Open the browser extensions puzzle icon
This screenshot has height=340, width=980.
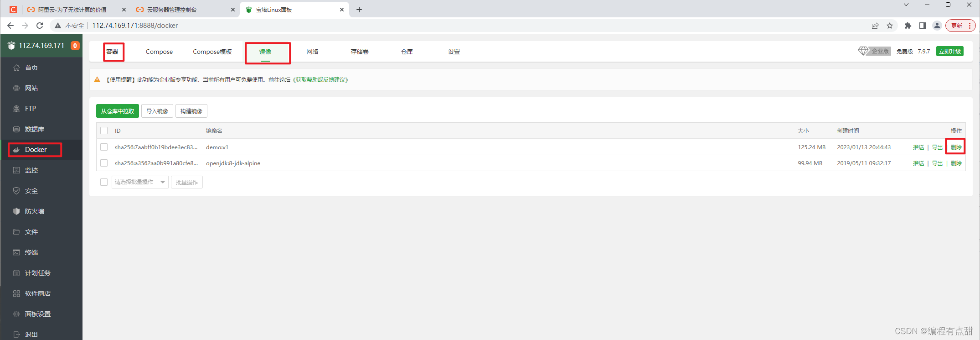pos(908,26)
